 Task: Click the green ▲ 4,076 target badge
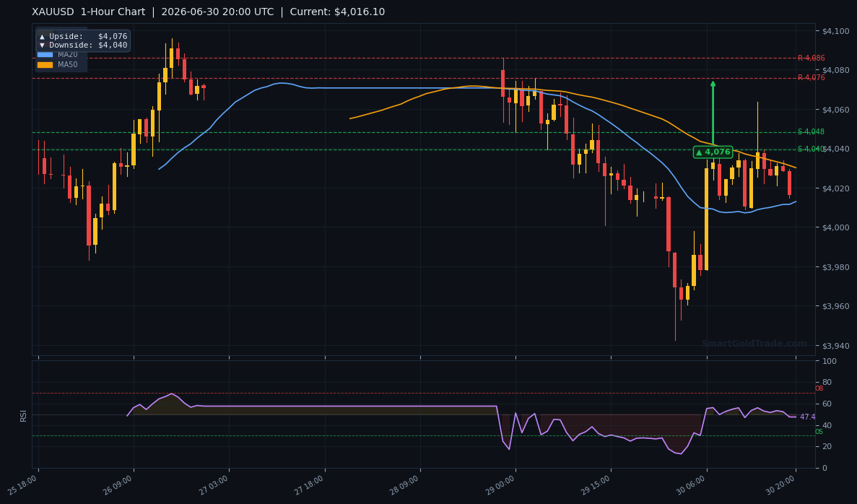[x=713, y=152]
